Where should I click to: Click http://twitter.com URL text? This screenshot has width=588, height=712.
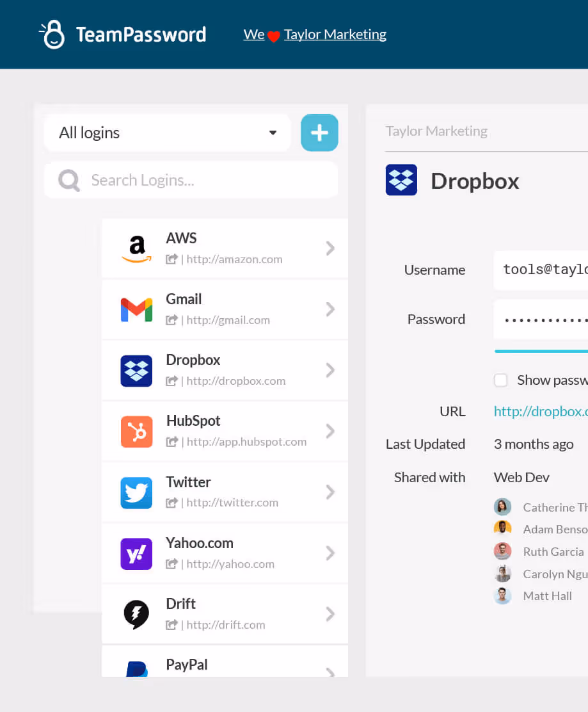[232, 503]
